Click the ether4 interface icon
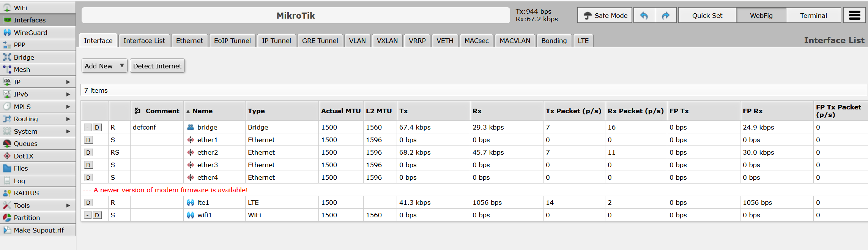Image resolution: width=868 pixels, height=250 pixels. [x=191, y=177]
